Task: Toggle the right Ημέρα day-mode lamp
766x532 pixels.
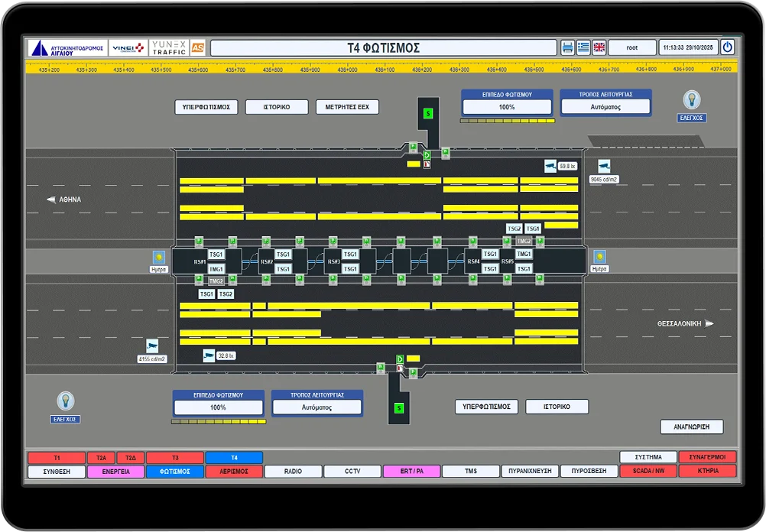Action: click(x=600, y=257)
